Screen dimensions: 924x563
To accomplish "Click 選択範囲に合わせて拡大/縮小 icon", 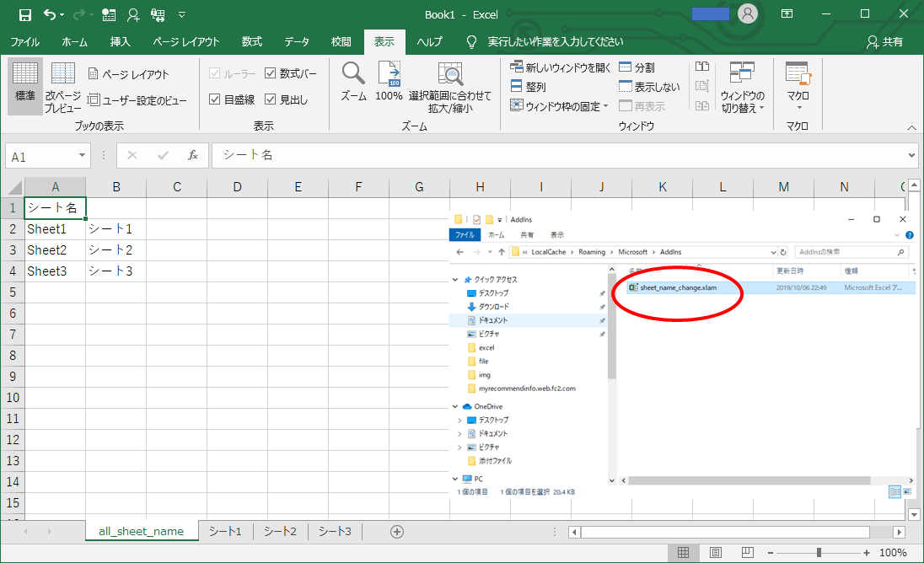I will 450,87.
